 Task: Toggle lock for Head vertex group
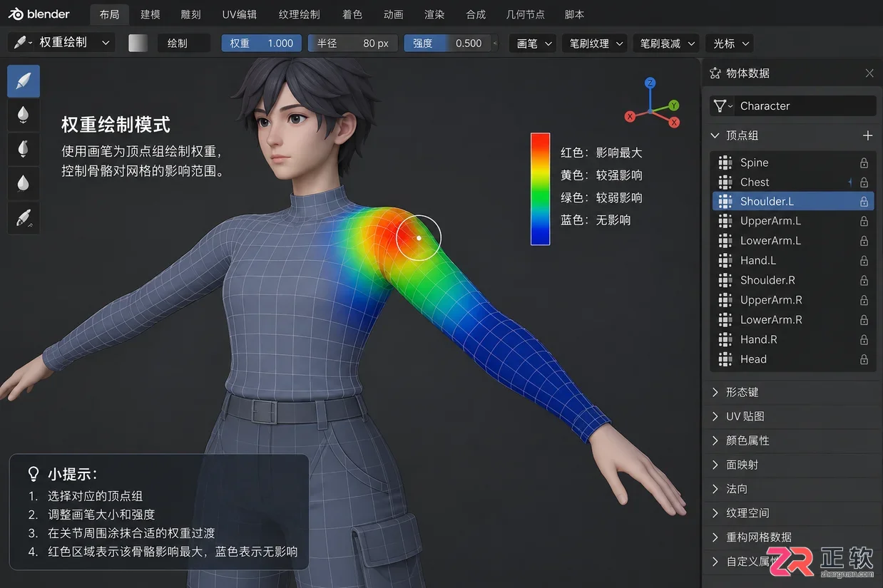[864, 359]
